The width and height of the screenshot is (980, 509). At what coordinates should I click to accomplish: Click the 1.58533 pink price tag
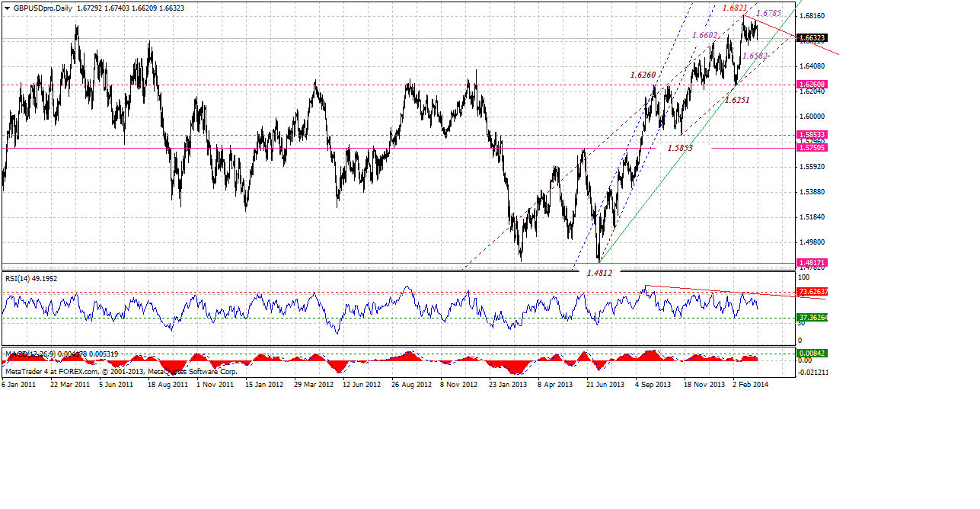pyautogui.click(x=812, y=134)
